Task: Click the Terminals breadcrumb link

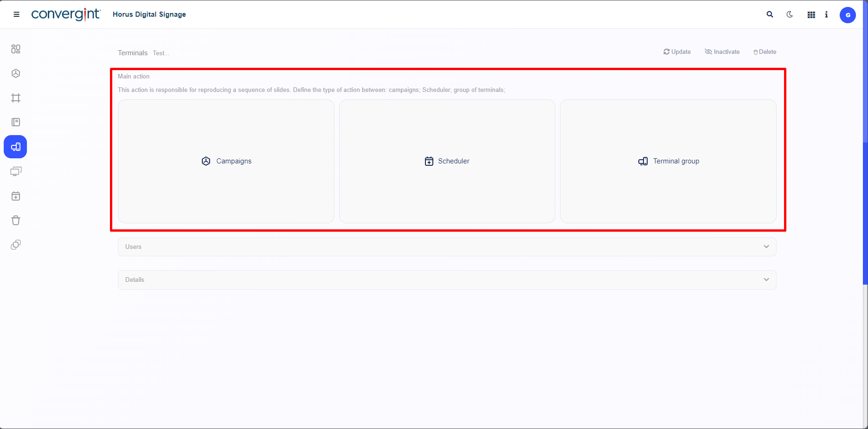Action: [x=133, y=53]
